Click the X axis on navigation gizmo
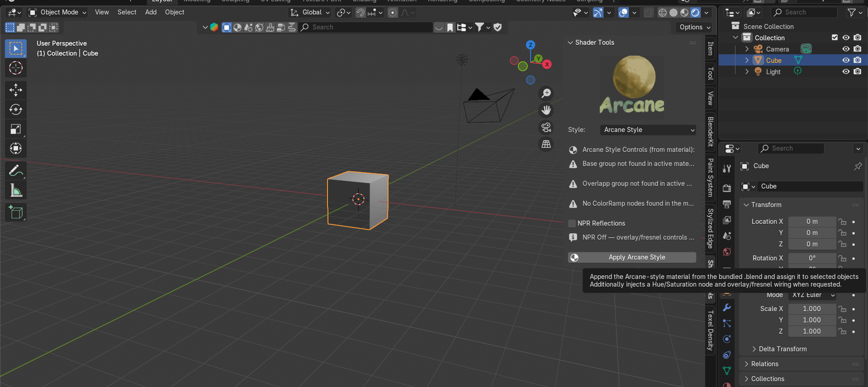868x387 pixels. click(x=547, y=64)
